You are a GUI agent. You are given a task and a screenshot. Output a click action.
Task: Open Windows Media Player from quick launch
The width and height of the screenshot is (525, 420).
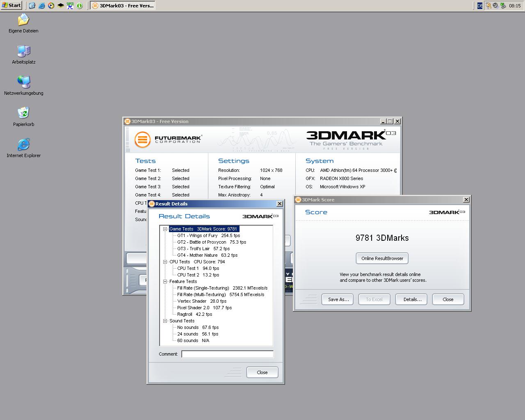click(51, 6)
